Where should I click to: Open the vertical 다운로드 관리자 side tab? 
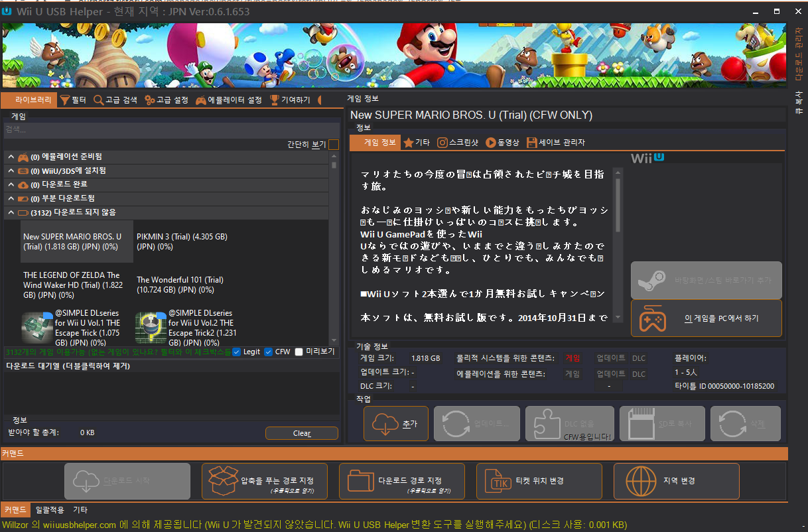pos(799,56)
